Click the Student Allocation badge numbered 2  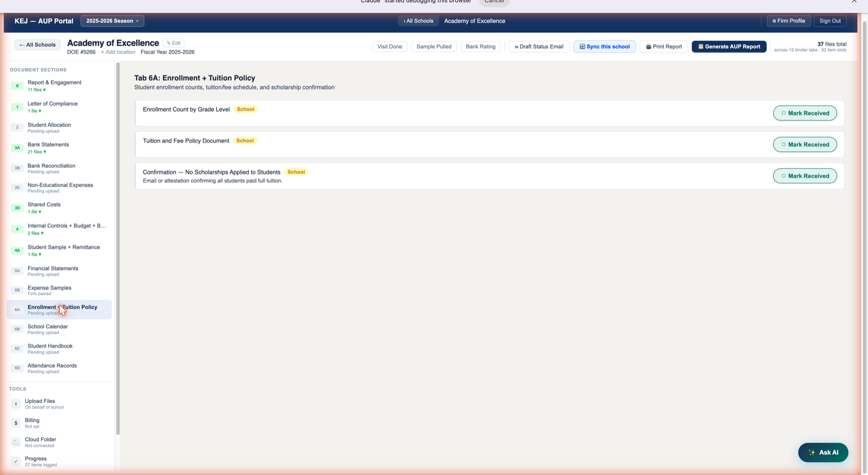coord(17,128)
